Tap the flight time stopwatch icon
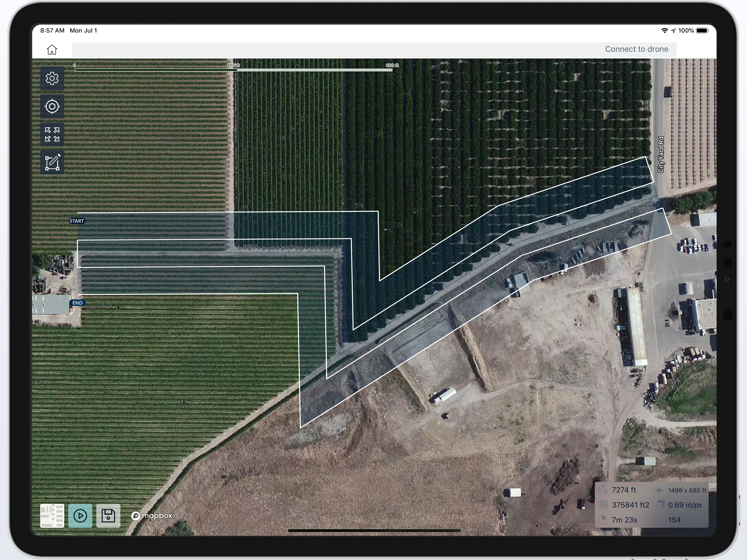Image resolution: width=747 pixels, height=560 pixels. (x=603, y=520)
